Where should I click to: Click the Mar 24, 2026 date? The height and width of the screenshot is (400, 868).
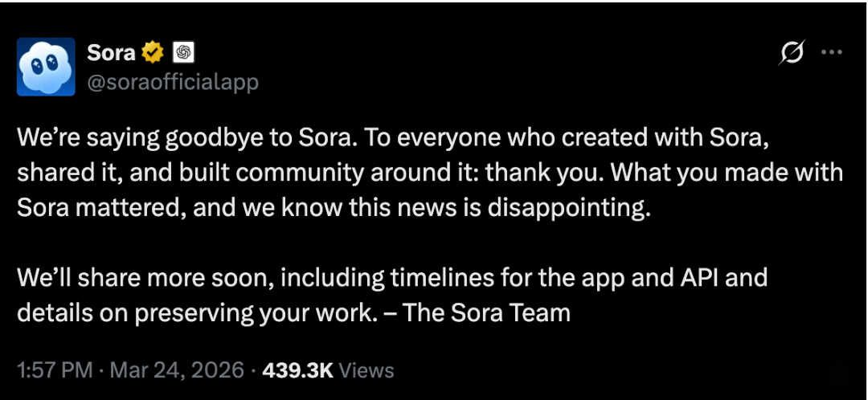177,370
